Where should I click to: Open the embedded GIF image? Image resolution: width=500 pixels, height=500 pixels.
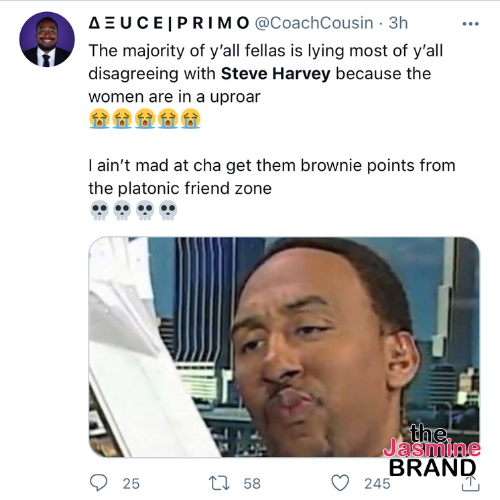(284, 347)
